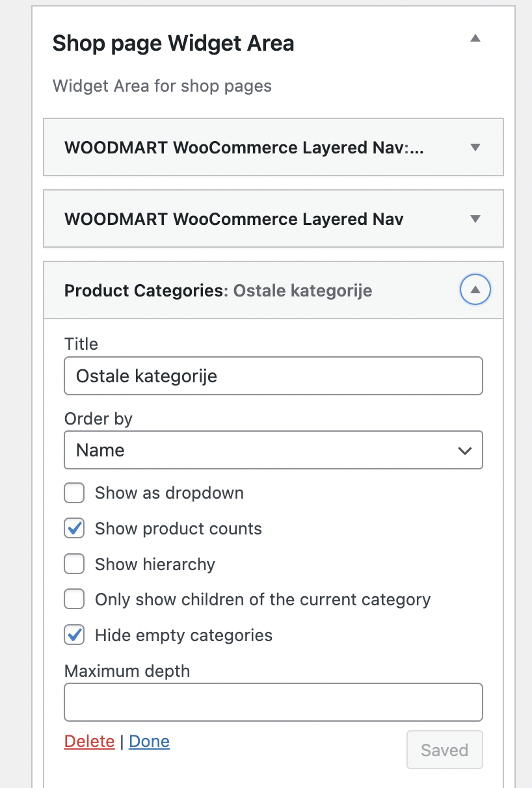Screen dimensions: 532x788
Task: Click the red Delete link
Action: pos(89,741)
